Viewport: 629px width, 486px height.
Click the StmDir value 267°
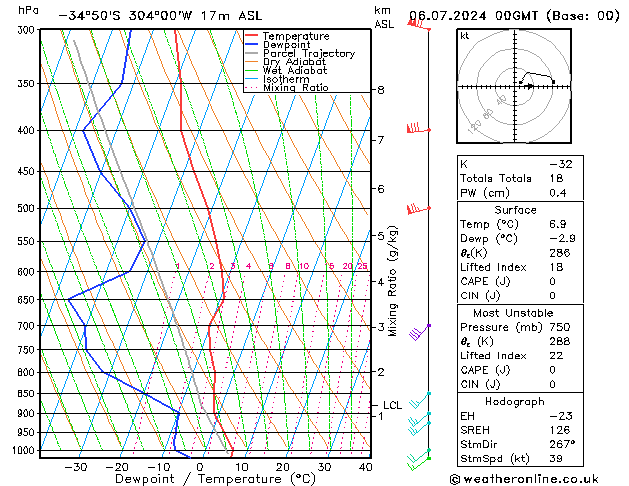562,445
